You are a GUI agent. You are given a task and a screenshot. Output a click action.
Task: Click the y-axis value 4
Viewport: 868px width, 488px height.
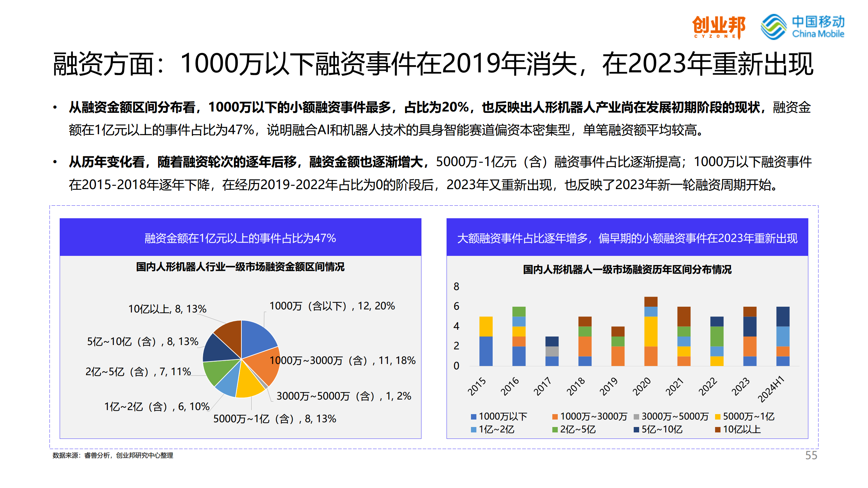[456, 326]
